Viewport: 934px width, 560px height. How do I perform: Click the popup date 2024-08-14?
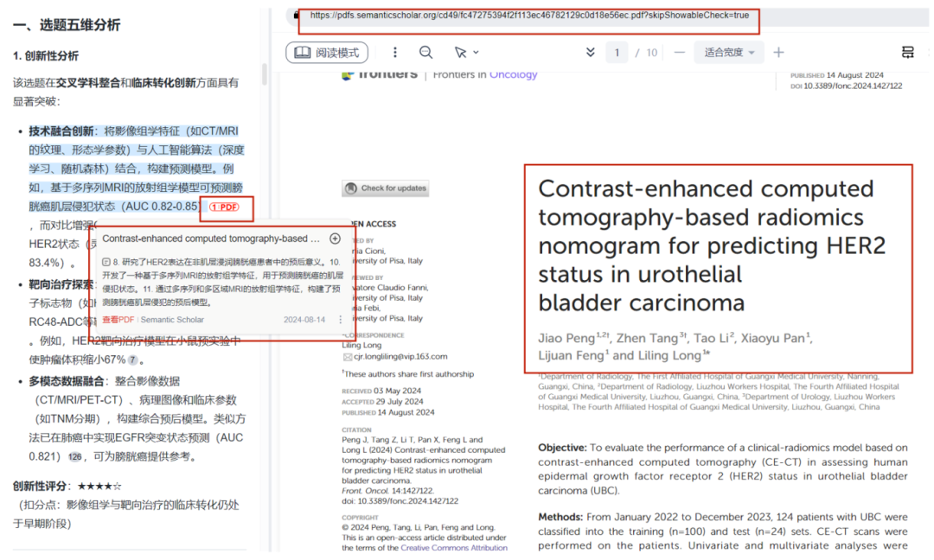coord(304,320)
